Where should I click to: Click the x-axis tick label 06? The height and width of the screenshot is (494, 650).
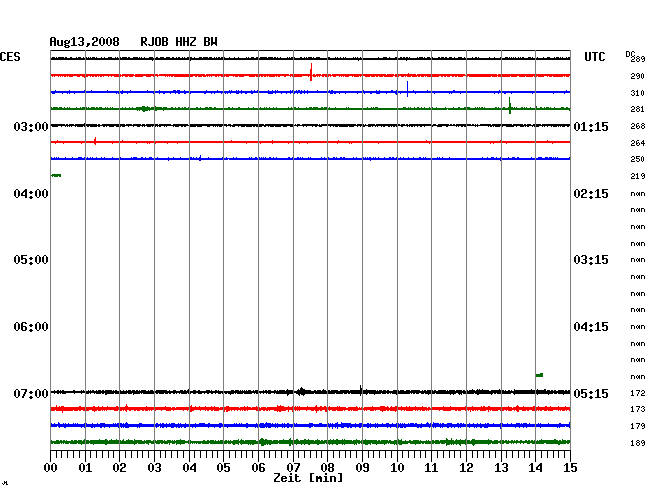click(258, 468)
